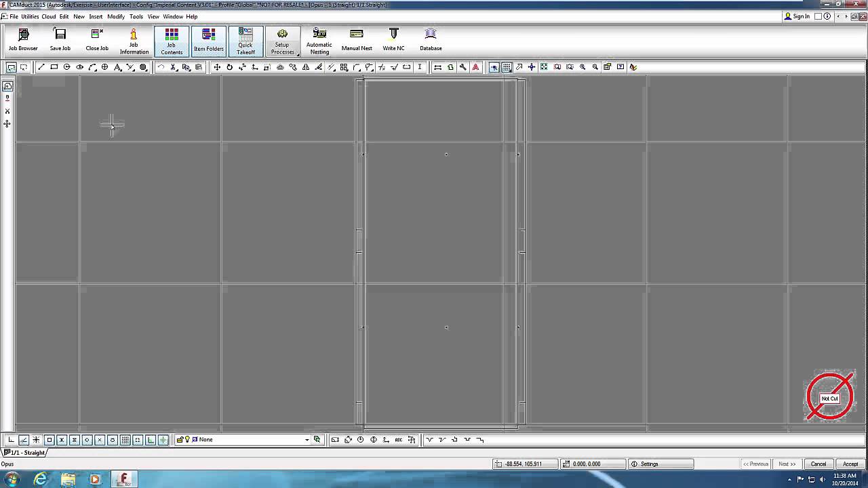Click Sign In

(x=797, y=16)
